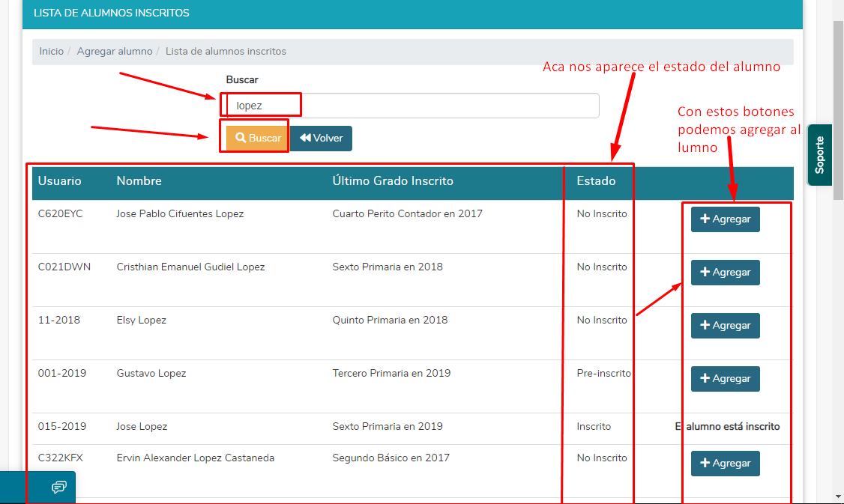Image resolution: width=844 pixels, height=504 pixels.
Task: Click name Ervin Alexander Lopez Castaneda
Action: (196, 458)
